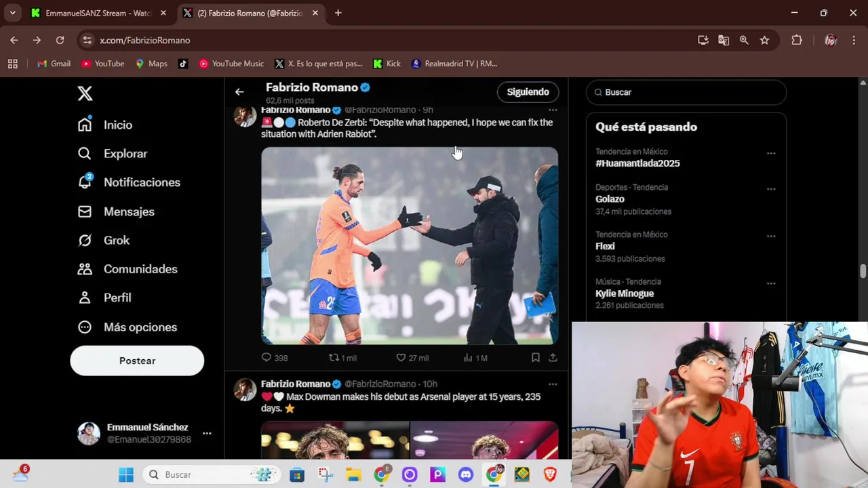Viewport: 868px width, 488px height.
Task: Open a new browser tab
Action: pos(338,13)
